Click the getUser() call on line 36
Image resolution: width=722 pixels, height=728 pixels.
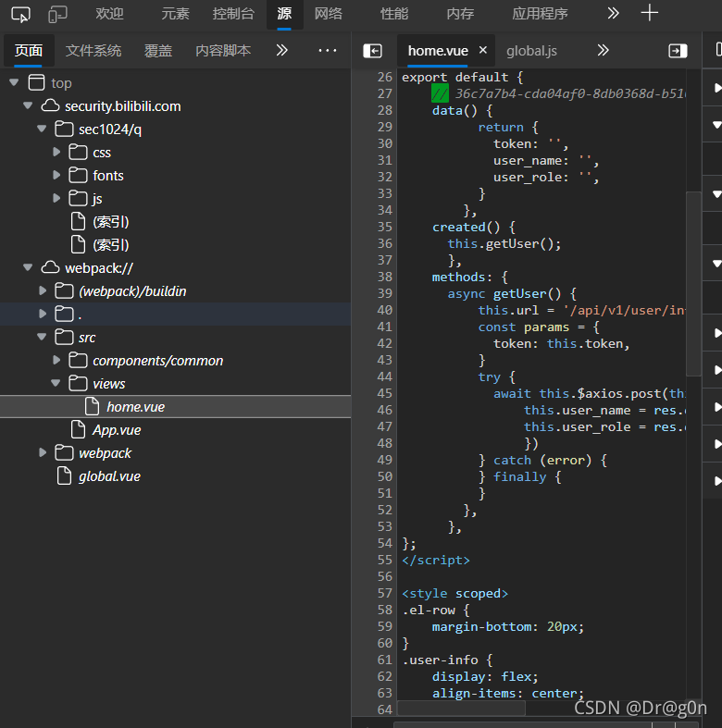(x=523, y=244)
